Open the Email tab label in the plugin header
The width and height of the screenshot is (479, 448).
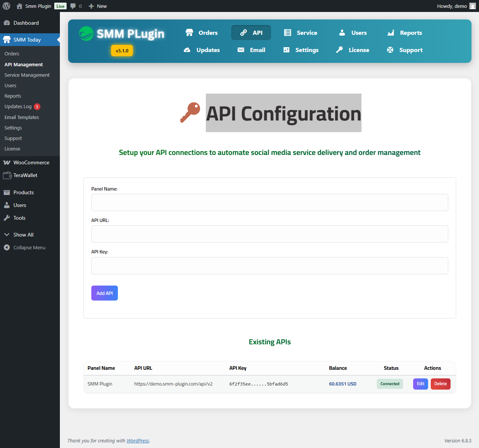click(257, 50)
